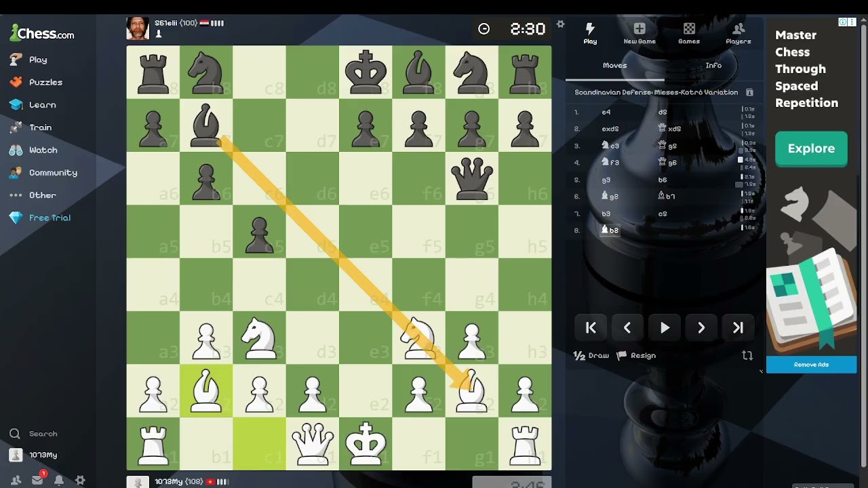Screen dimensions: 868x488
Task: Click the white bishop on b2
Action: tap(206, 391)
